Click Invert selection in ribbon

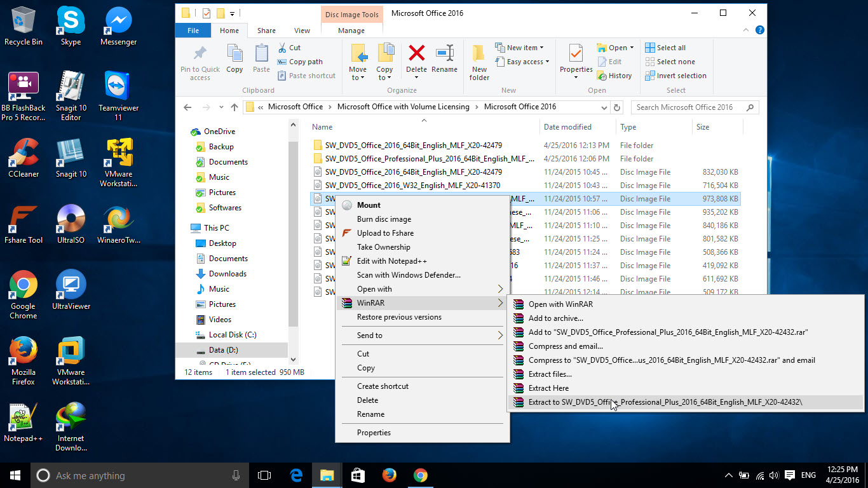coord(675,76)
